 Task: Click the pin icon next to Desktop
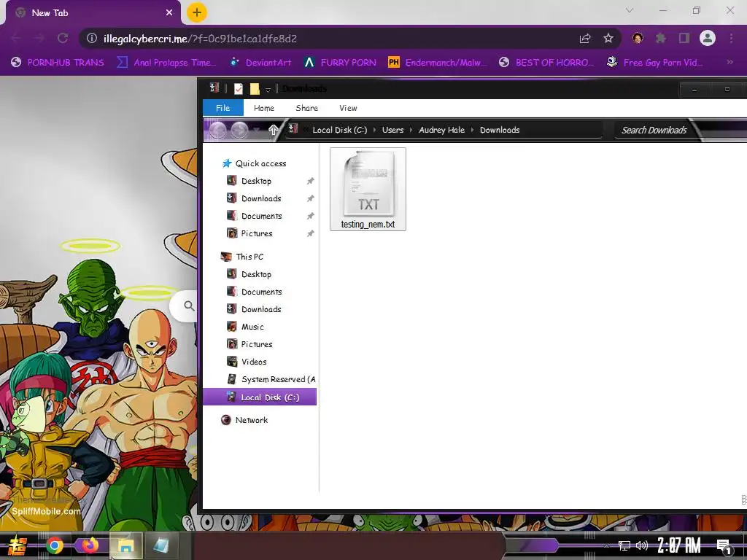click(x=310, y=181)
